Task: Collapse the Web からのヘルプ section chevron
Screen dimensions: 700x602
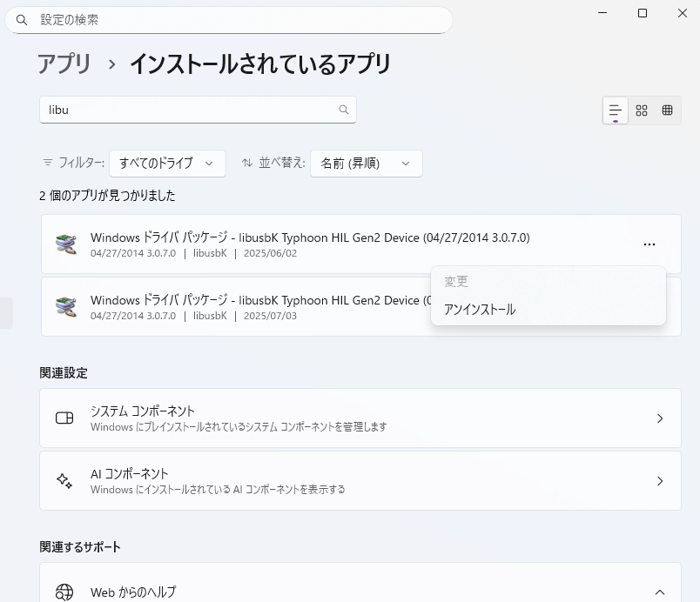Action: click(x=659, y=592)
